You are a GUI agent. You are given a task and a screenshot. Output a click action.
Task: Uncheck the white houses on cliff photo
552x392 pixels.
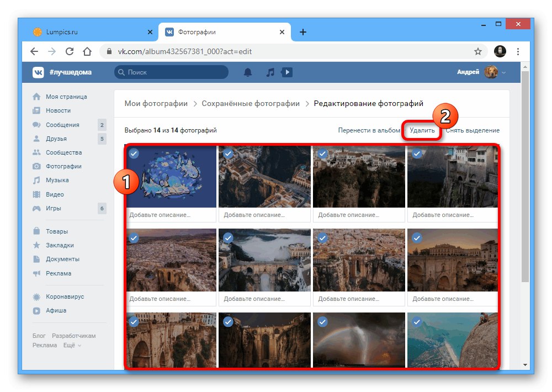coord(322,153)
